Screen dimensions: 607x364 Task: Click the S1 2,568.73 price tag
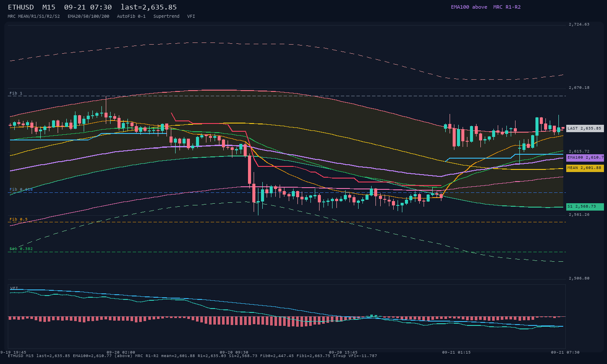(x=585, y=207)
